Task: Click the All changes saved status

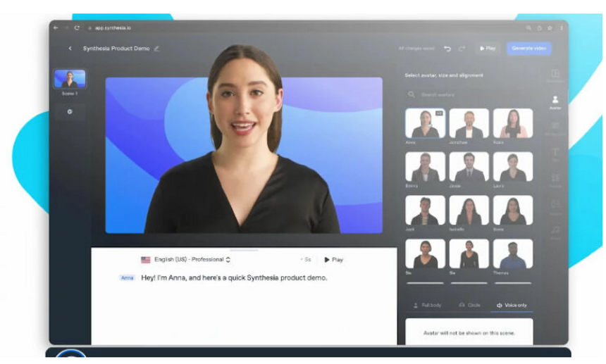Action: click(416, 49)
